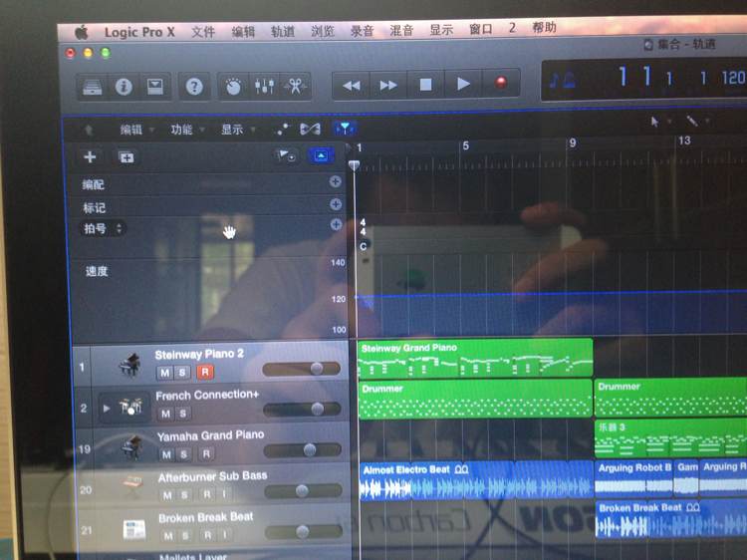Select the Steinway Grand Piano region

(x=475, y=359)
